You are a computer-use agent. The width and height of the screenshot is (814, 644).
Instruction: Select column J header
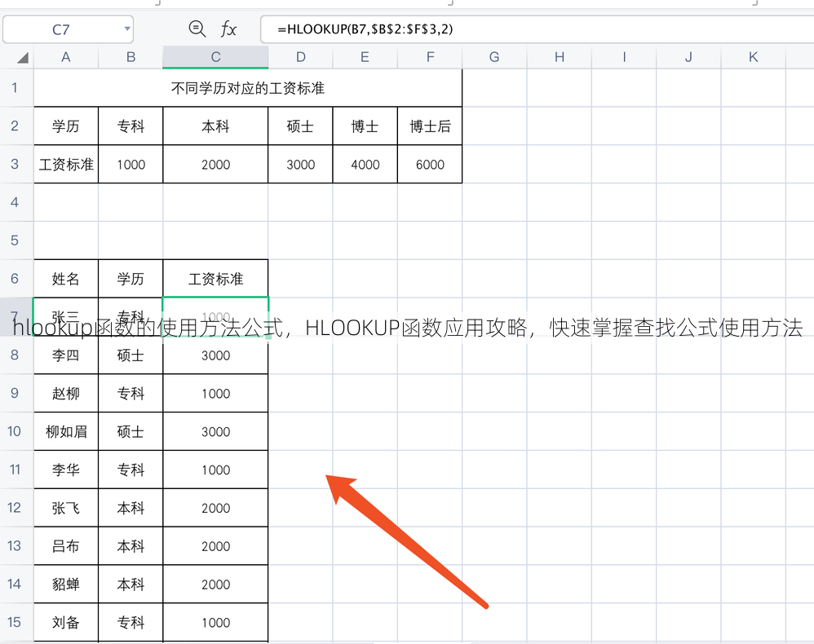pyautogui.click(x=689, y=57)
